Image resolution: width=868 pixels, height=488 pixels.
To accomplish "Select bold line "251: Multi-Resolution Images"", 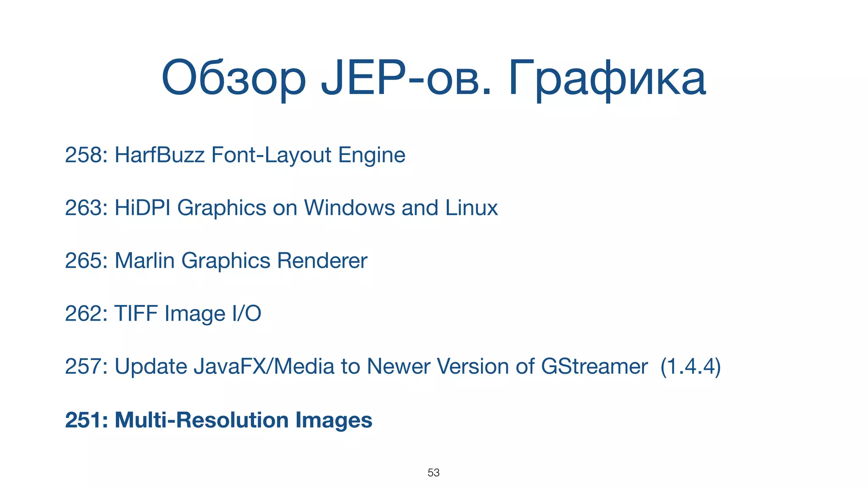I will 219,420.
